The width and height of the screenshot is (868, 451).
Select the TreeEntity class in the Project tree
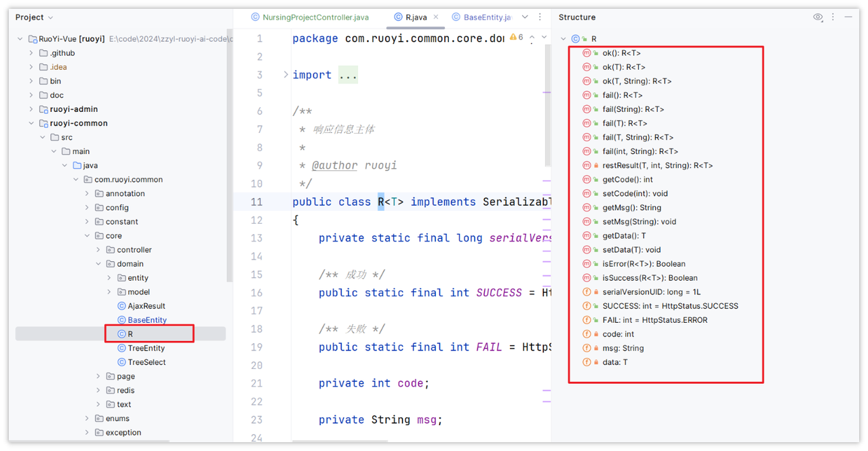(x=146, y=348)
